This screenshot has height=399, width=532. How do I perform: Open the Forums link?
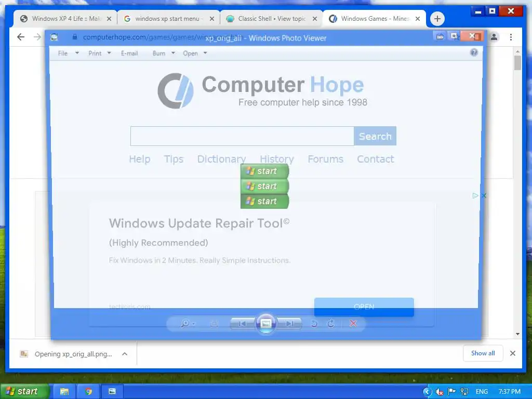(325, 159)
